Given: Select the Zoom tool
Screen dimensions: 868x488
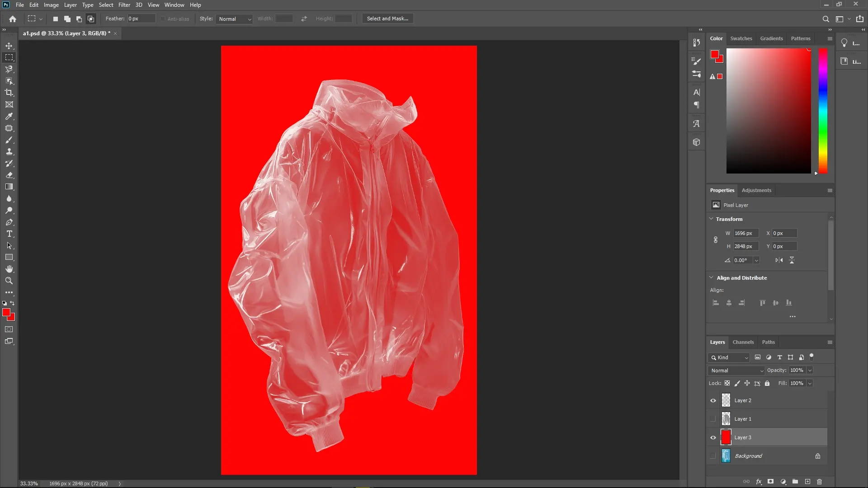Looking at the screenshot, I should 9,281.
